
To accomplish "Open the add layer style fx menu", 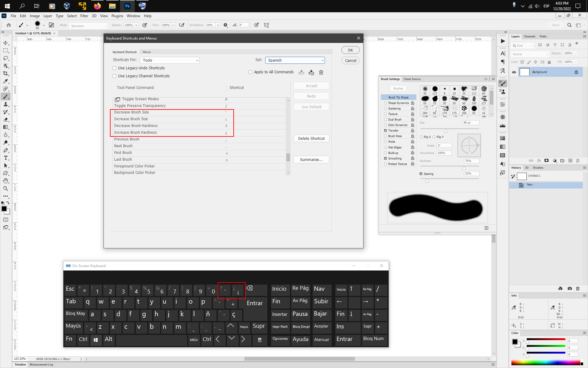I will click(x=539, y=160).
